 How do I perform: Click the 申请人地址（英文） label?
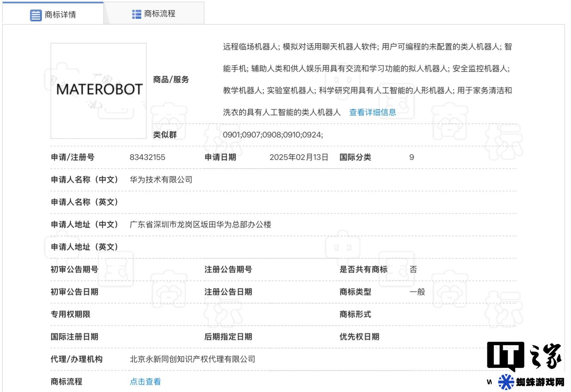pyautogui.click(x=84, y=247)
